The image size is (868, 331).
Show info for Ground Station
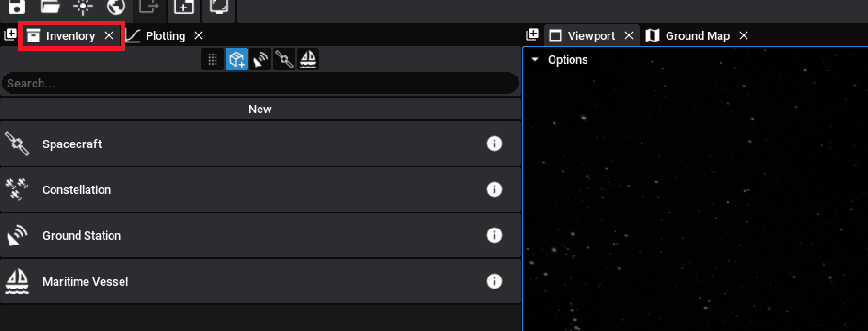tap(495, 235)
